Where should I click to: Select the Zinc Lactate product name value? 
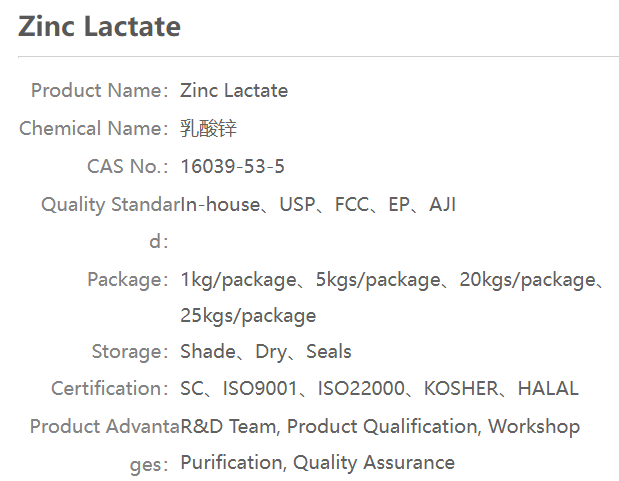click(234, 91)
